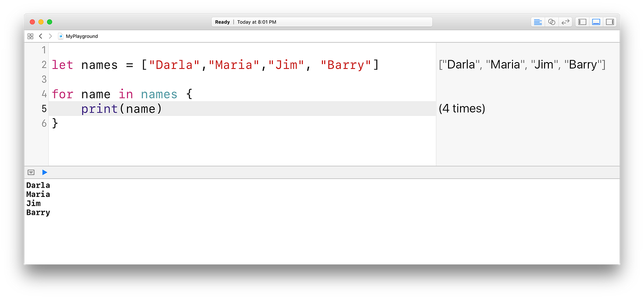
Task: Click the playground file icon beside MyPlayground
Action: tap(60, 36)
